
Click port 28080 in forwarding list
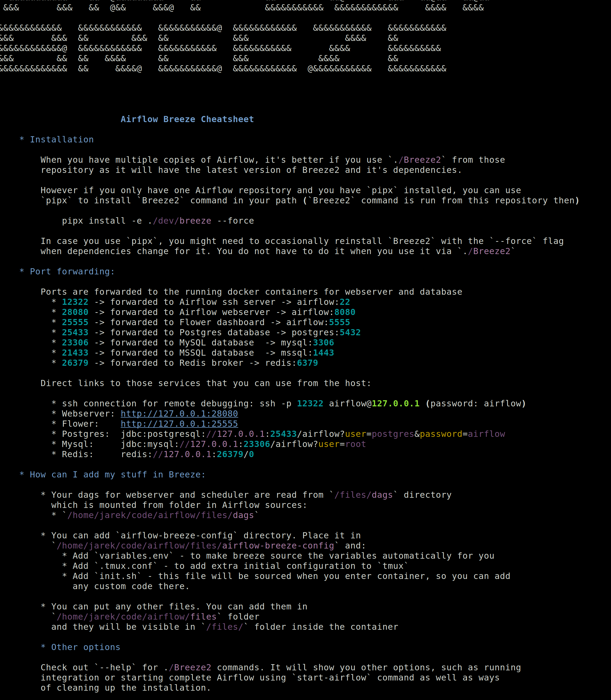click(75, 312)
